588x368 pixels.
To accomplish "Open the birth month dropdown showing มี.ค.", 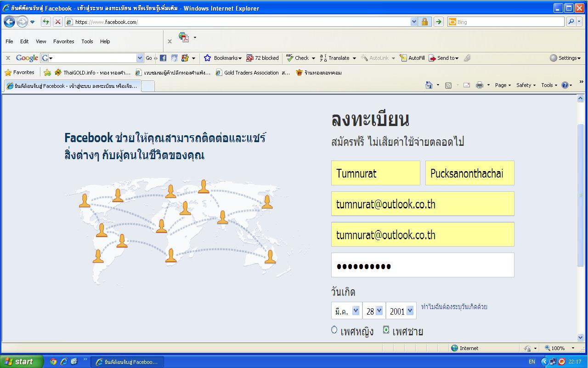I will 347,311.
